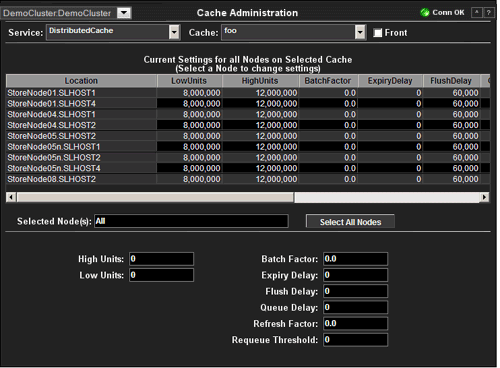The width and height of the screenshot is (500, 368).
Task: Expand the Service dropdown arrow
Action: tap(174, 32)
